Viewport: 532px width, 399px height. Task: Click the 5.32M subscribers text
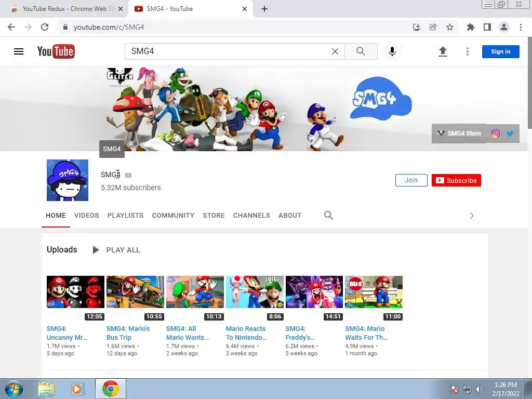coord(130,188)
